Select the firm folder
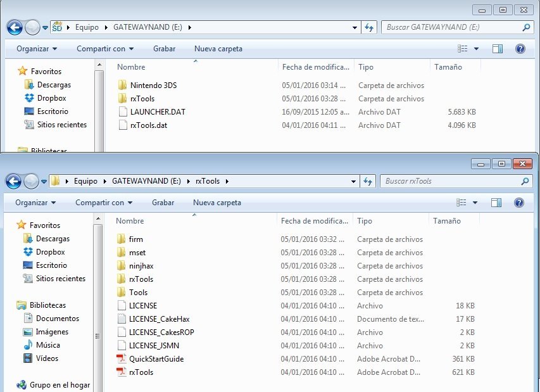 pos(130,239)
